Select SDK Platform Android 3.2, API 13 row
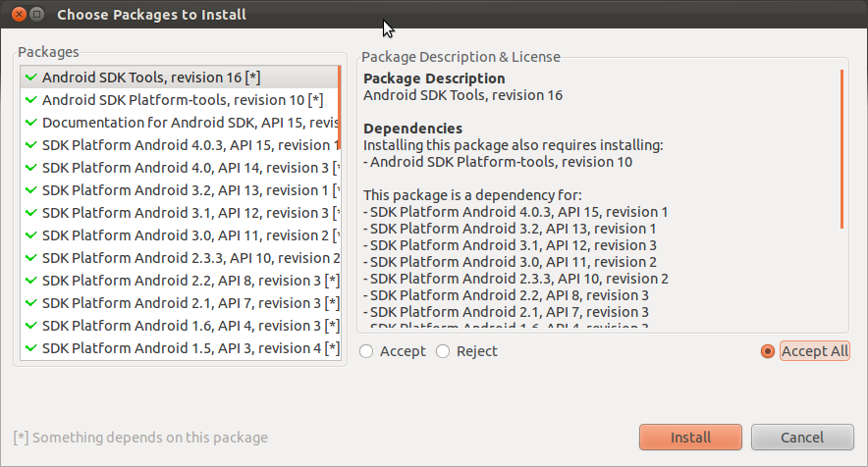The width and height of the screenshot is (868, 467). pos(181,190)
